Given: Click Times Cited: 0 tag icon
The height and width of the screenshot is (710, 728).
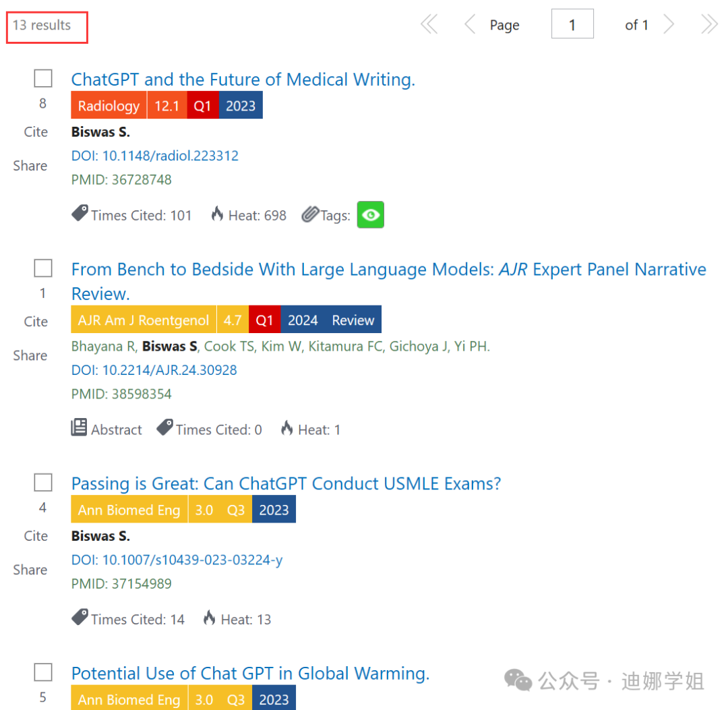Looking at the screenshot, I should 165,427.
